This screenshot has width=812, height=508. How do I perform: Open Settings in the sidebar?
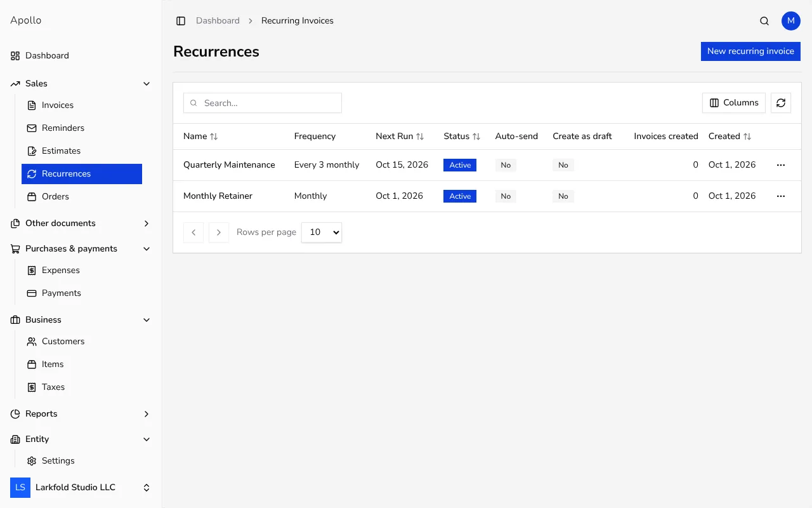coord(82,461)
